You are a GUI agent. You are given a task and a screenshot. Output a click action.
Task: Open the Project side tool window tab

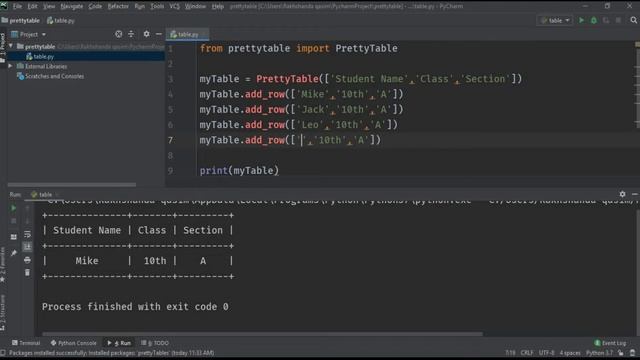click(3, 48)
